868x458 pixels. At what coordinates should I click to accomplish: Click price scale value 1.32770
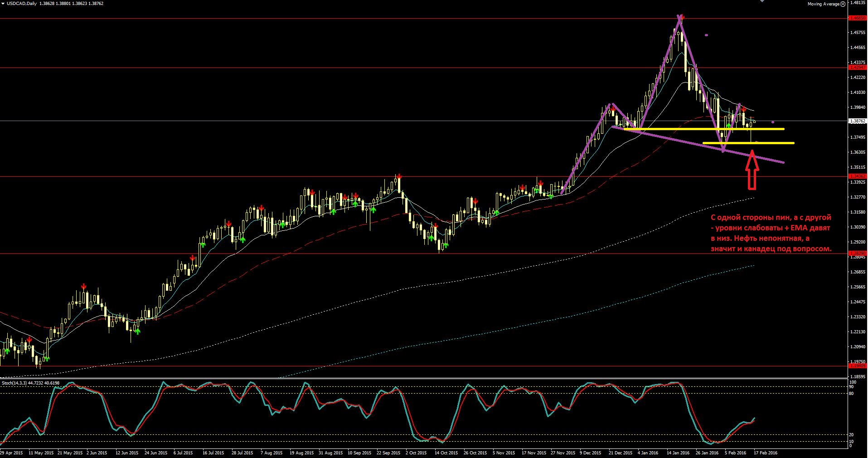(x=857, y=197)
